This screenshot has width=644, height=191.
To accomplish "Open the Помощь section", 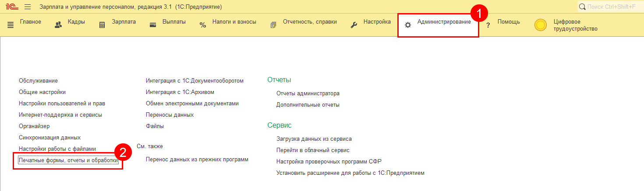I will [508, 22].
